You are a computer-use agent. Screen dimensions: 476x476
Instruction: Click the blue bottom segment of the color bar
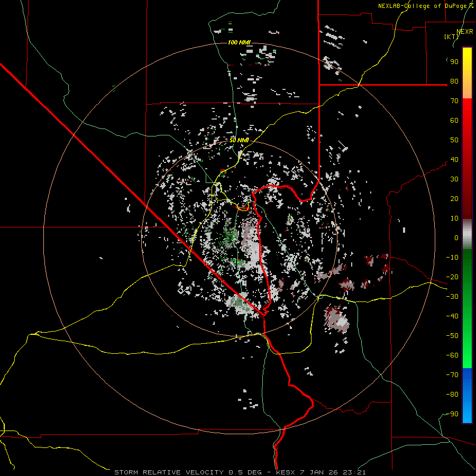(467, 395)
